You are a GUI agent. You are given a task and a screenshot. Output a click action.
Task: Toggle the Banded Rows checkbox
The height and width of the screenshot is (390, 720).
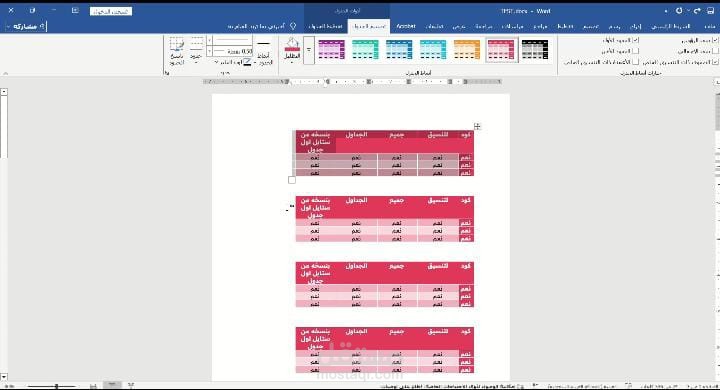coord(715,62)
